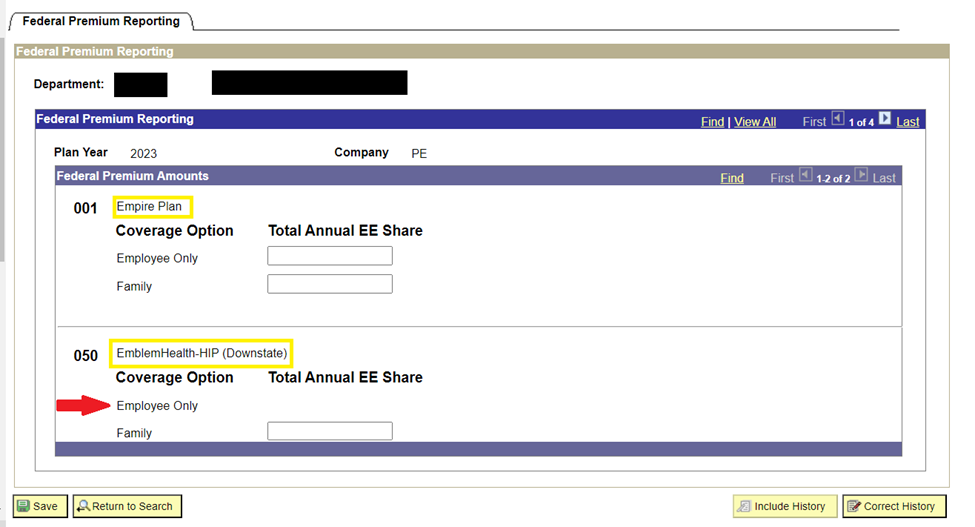Viewport: 975px width, 527px height.
Task: Click next arrow beside 1-2 of 2
Action: pos(861,175)
